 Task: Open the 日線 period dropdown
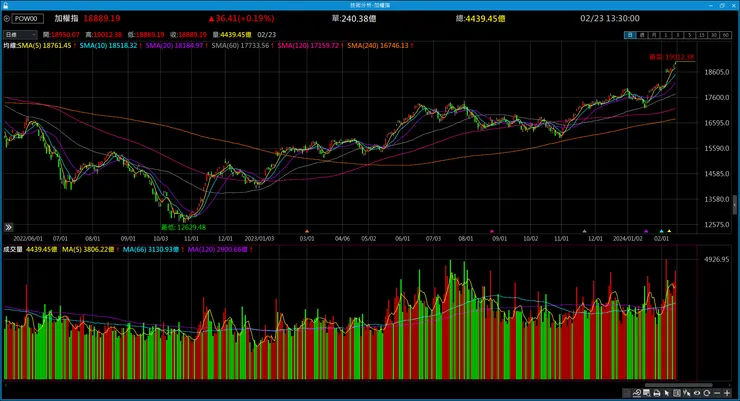pyautogui.click(x=20, y=35)
